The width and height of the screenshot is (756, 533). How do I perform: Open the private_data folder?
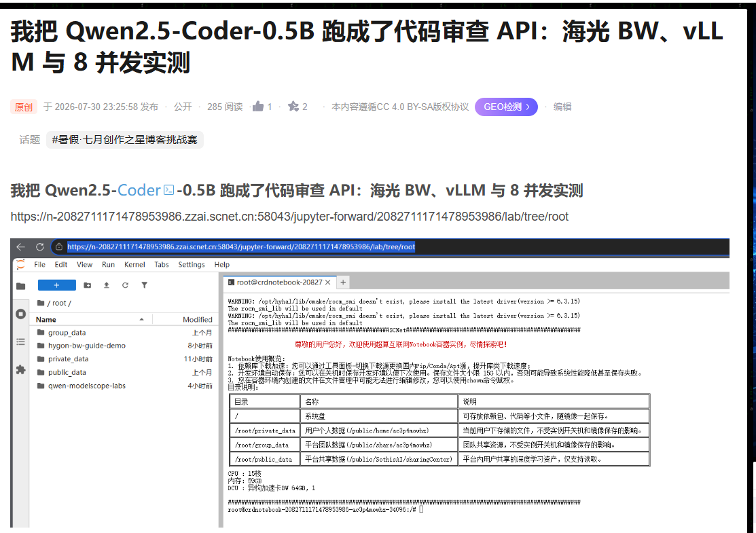(x=124, y=359)
